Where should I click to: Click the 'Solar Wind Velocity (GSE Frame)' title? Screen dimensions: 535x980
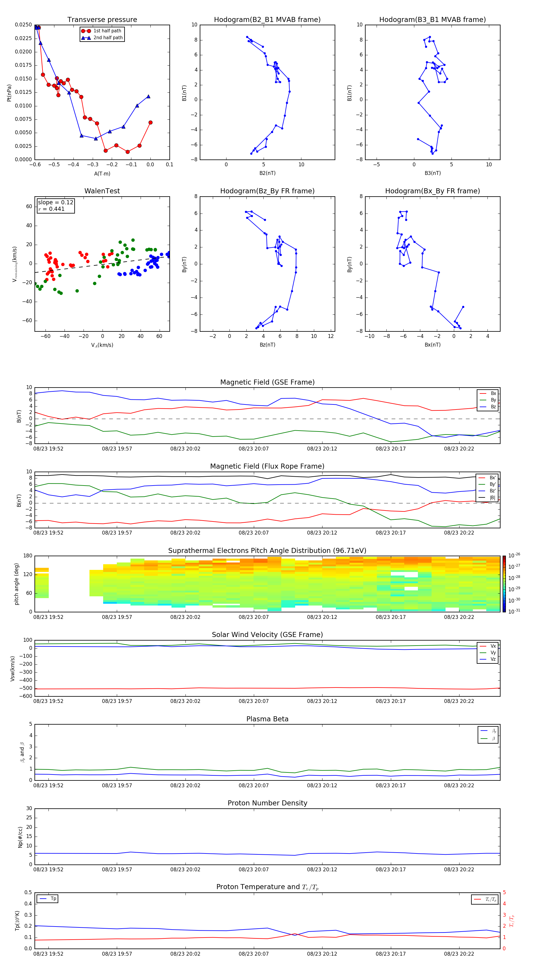click(267, 635)
